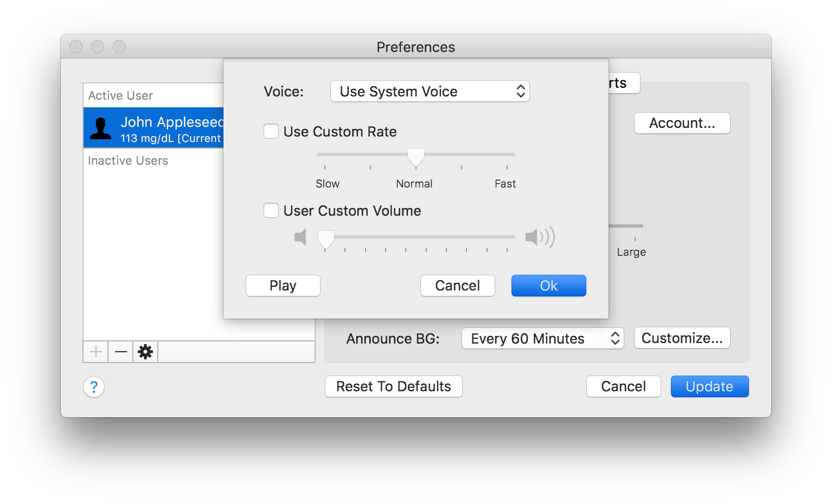The width and height of the screenshot is (832, 504).
Task: Enable the Use Custom Rate checkbox
Action: click(x=271, y=132)
